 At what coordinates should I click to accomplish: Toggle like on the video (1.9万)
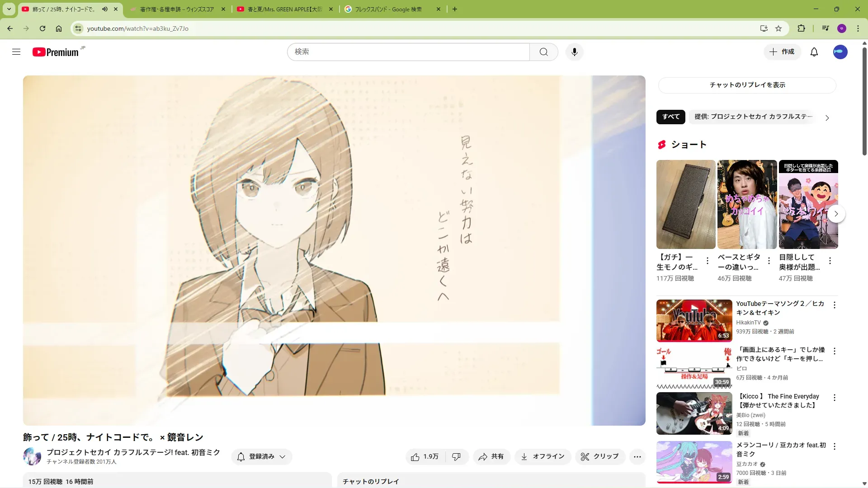point(425,457)
